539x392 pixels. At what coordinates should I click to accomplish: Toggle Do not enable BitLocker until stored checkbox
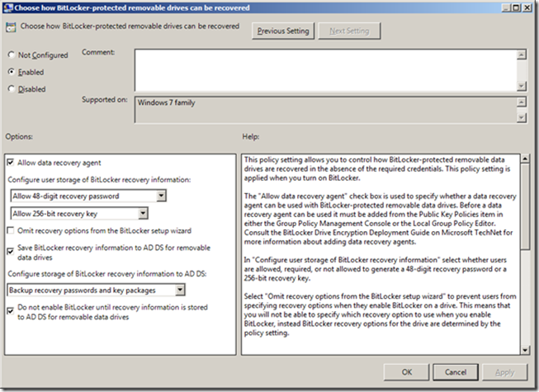click(11, 308)
